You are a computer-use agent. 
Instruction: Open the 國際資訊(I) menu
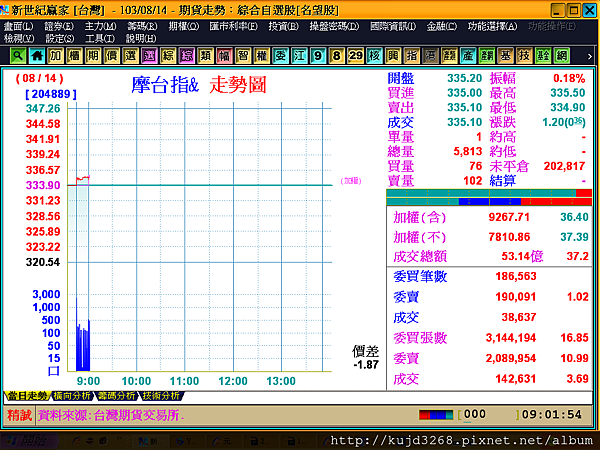pos(393,26)
